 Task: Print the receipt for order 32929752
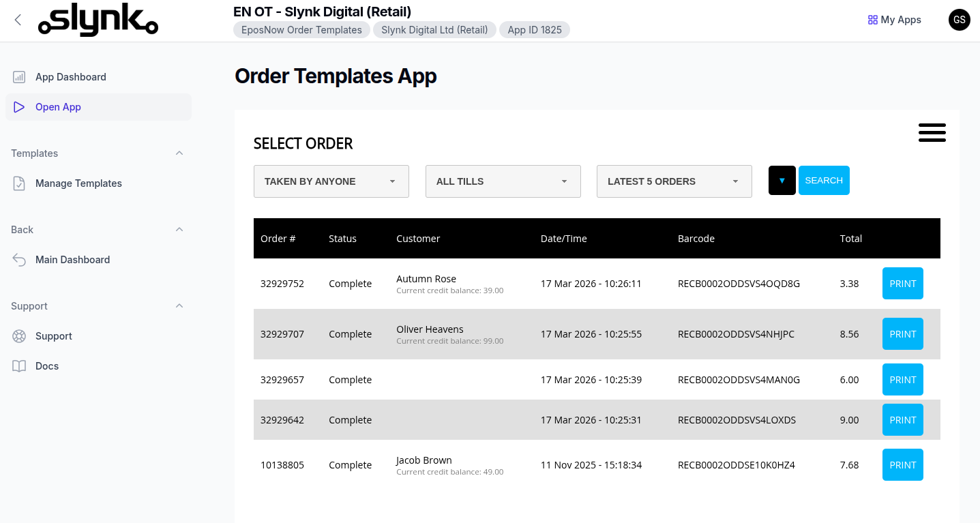point(902,283)
